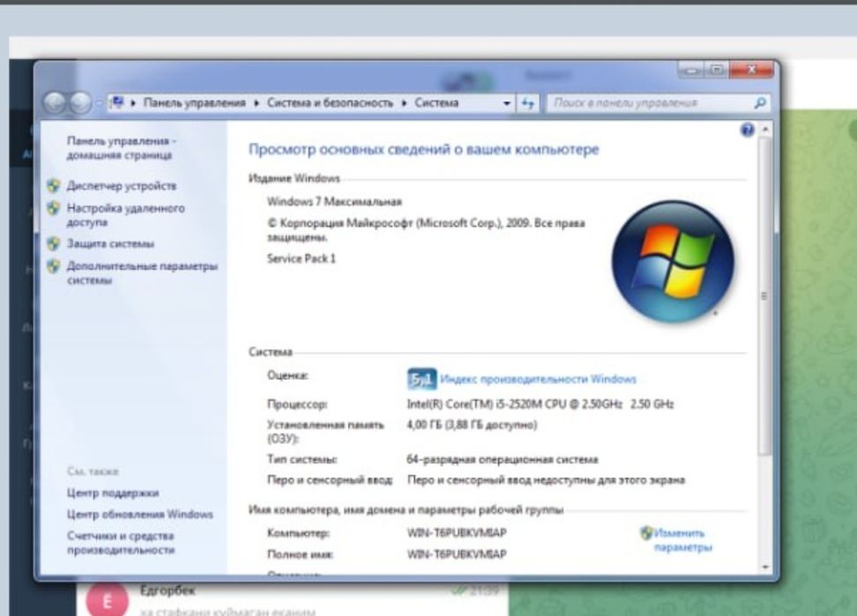Click the Windows 7 Максимальная text

point(334,202)
